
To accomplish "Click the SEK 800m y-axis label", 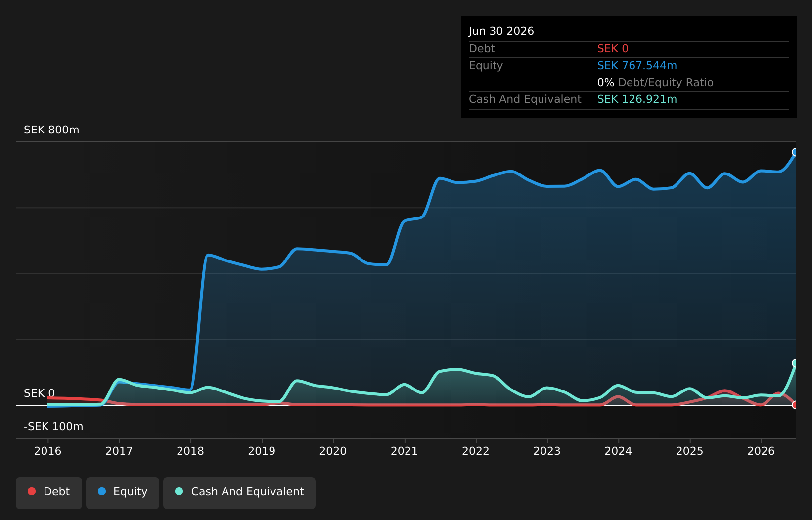I will 51,130.
